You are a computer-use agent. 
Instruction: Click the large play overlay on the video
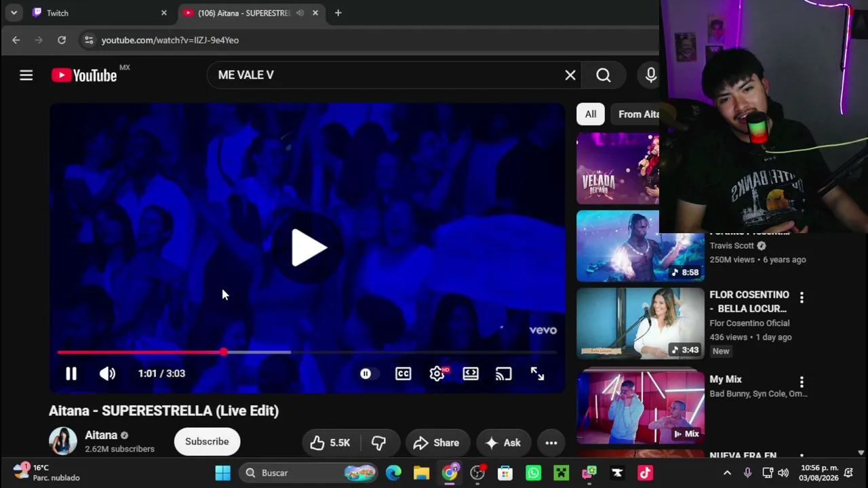309,248
